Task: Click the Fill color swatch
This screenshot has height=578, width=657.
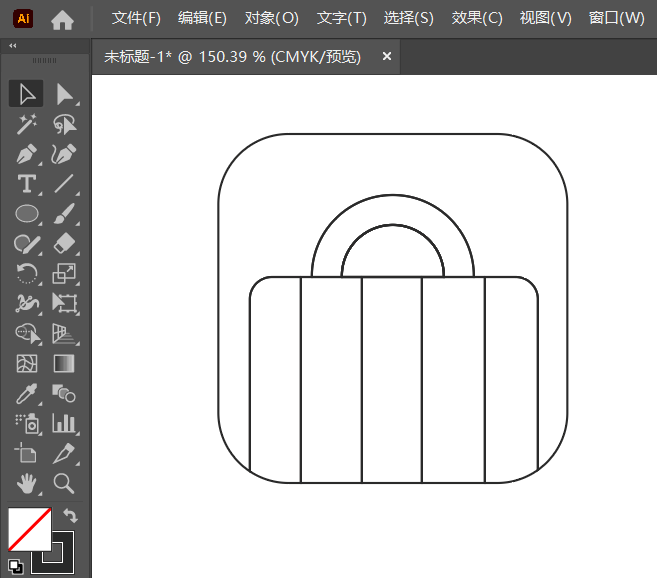Action: [x=27, y=529]
